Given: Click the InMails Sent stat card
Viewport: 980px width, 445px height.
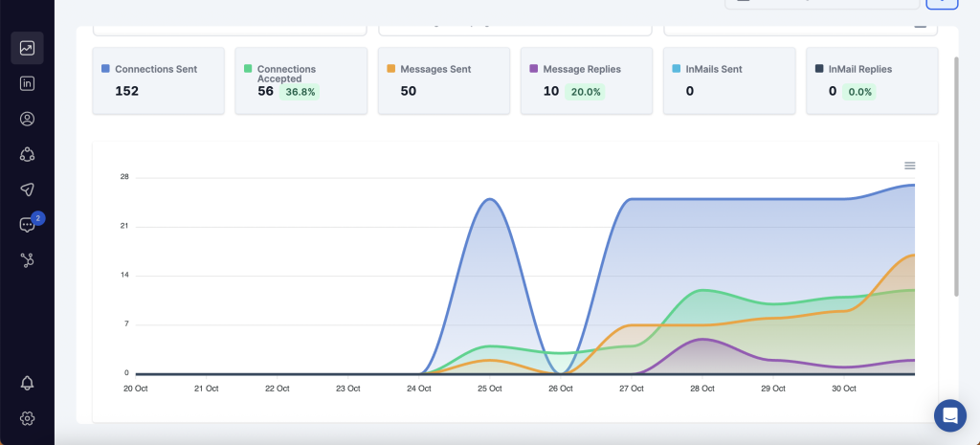Looking at the screenshot, I should click(x=728, y=80).
